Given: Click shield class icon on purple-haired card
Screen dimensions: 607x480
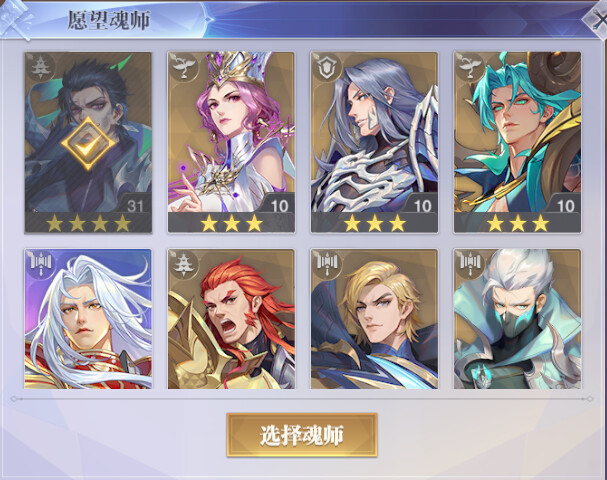Looking at the screenshot, I should (x=325, y=67).
